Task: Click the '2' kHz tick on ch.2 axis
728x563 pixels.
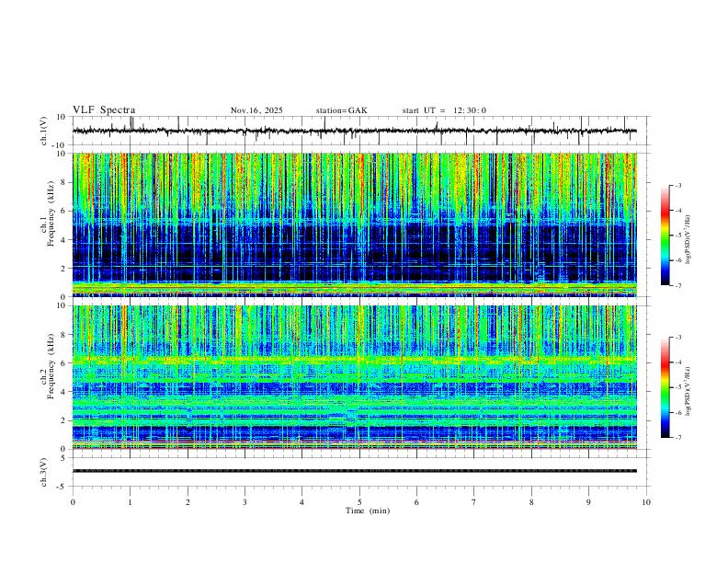Action: 63,420
